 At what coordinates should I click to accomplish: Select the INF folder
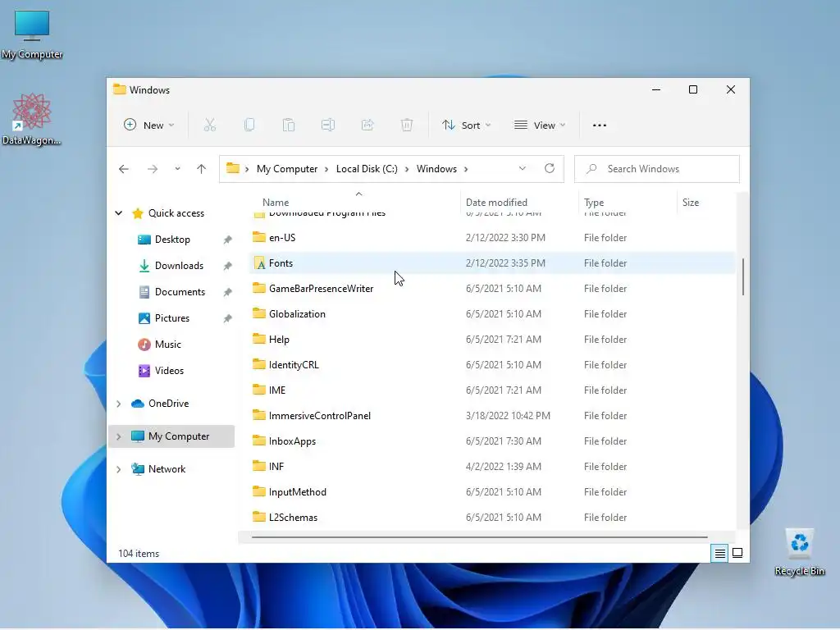[x=492, y=467]
